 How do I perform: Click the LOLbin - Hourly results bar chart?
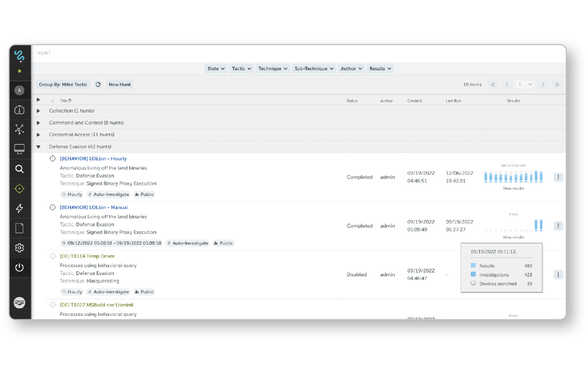pyautogui.click(x=513, y=177)
